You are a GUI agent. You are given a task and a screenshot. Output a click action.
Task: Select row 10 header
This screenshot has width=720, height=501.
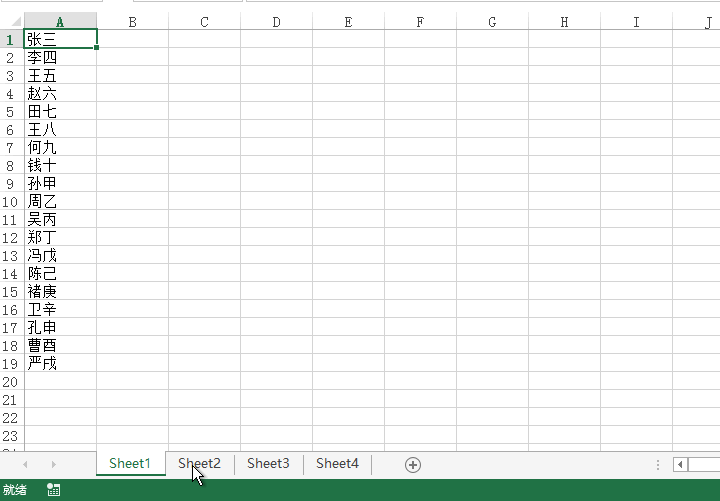point(12,202)
